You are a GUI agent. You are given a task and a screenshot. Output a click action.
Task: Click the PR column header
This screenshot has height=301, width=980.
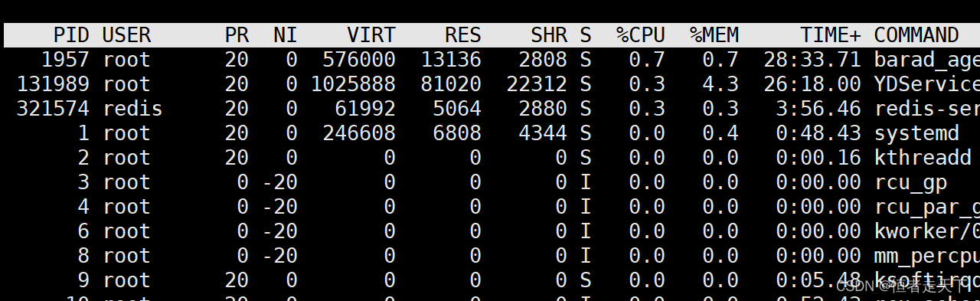(237, 35)
